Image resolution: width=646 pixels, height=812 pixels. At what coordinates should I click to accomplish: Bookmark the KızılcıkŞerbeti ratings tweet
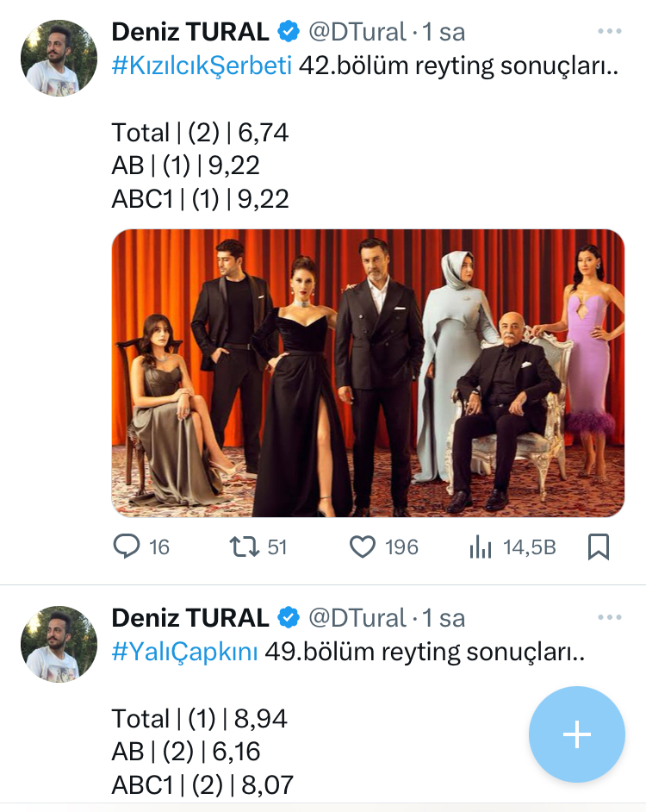tap(599, 547)
